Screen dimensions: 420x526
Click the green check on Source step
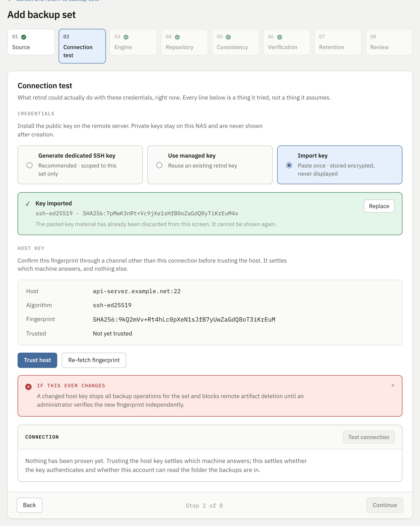[x=24, y=37]
